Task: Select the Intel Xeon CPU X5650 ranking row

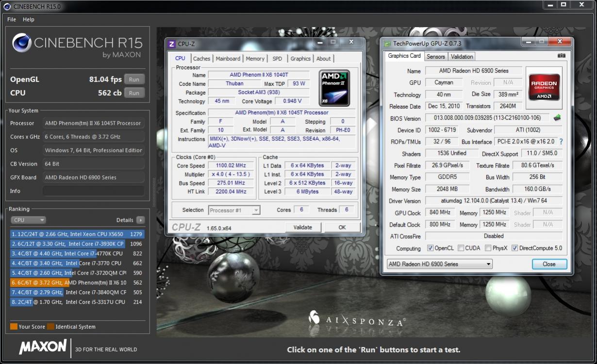Action: pos(77,234)
